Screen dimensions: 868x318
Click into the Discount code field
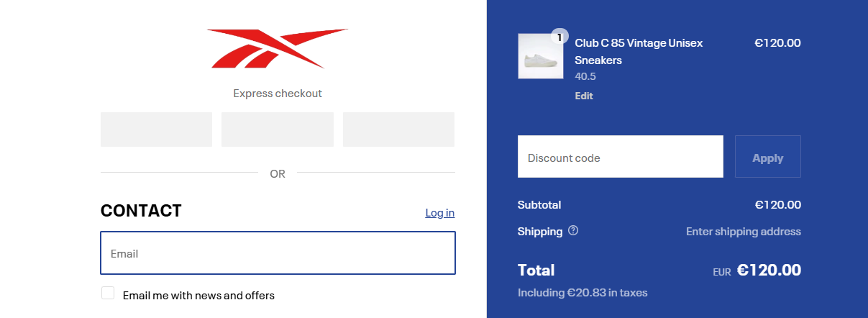[x=620, y=157]
